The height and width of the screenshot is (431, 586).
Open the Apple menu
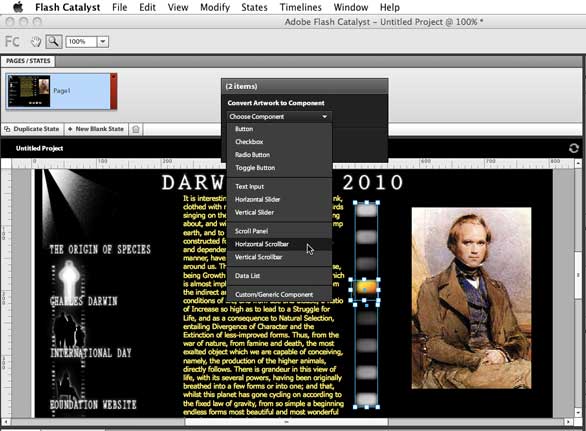pos(18,7)
